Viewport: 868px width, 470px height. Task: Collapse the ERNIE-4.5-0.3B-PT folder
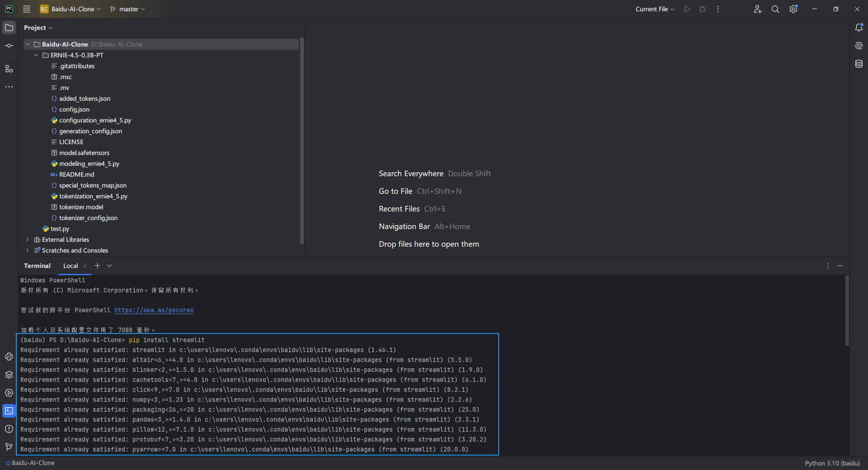pyautogui.click(x=36, y=55)
